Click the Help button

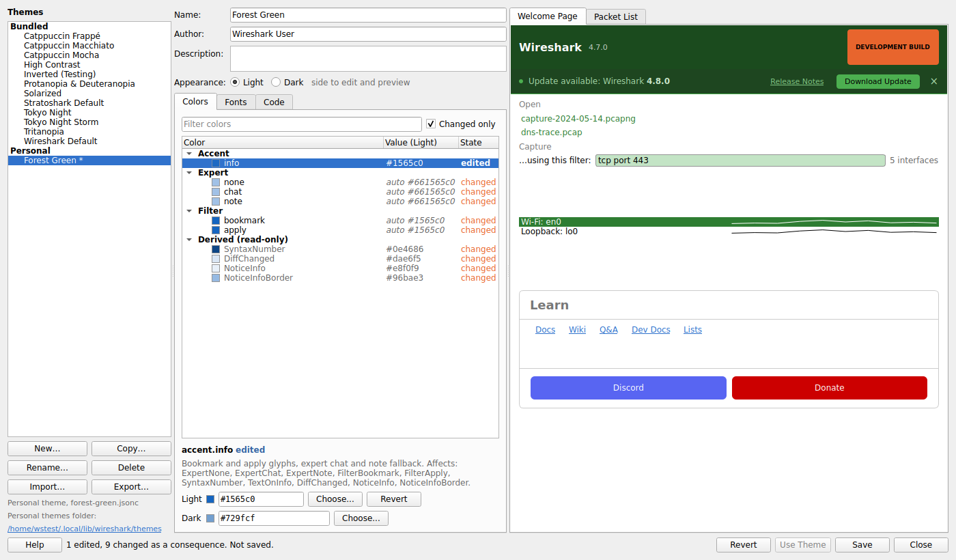click(x=35, y=545)
